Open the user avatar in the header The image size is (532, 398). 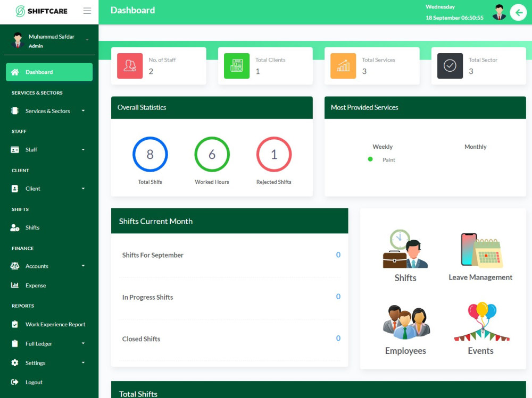[499, 13]
